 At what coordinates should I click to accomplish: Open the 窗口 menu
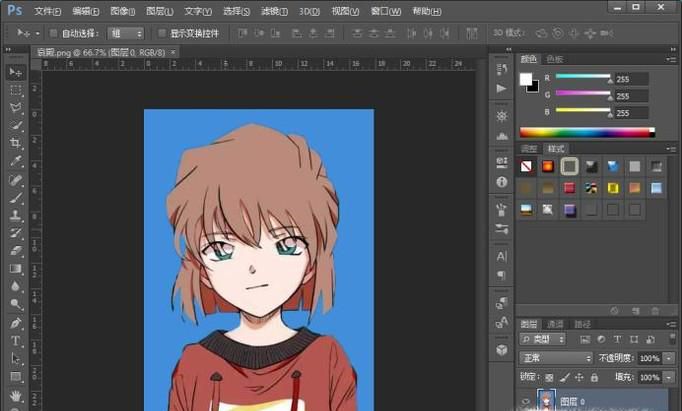coord(385,11)
